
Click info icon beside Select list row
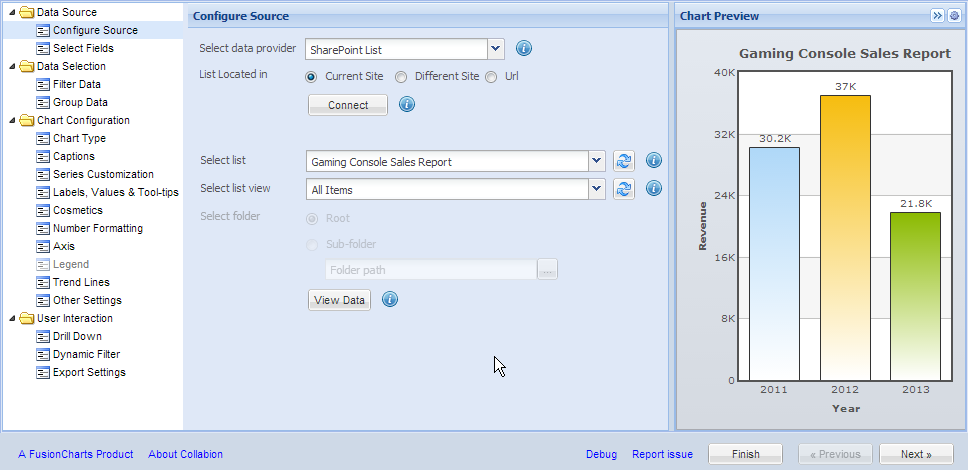pos(654,161)
